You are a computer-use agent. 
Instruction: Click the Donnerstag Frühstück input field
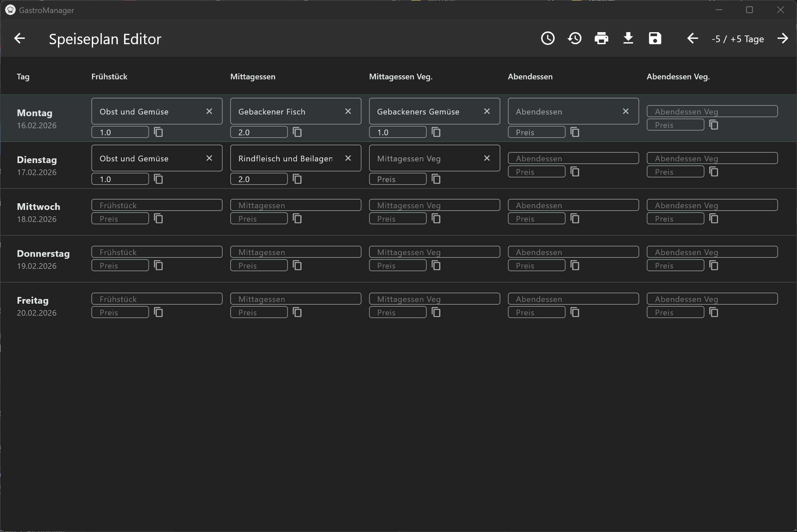pos(157,251)
